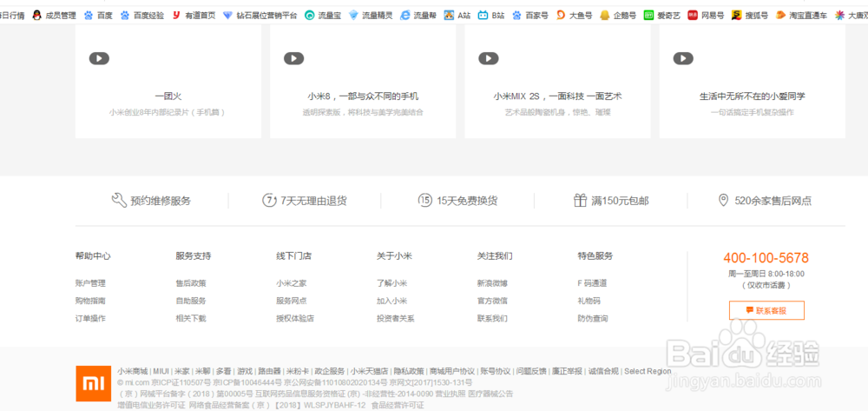The height and width of the screenshot is (411, 868).
Task: Click the Select Region footer link
Action: pos(648,371)
